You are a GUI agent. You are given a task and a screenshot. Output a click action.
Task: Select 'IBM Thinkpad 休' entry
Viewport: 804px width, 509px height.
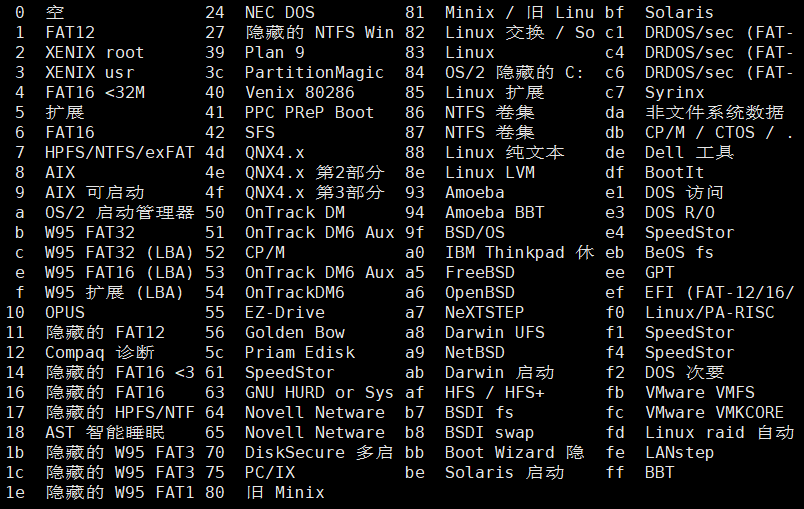point(519,252)
